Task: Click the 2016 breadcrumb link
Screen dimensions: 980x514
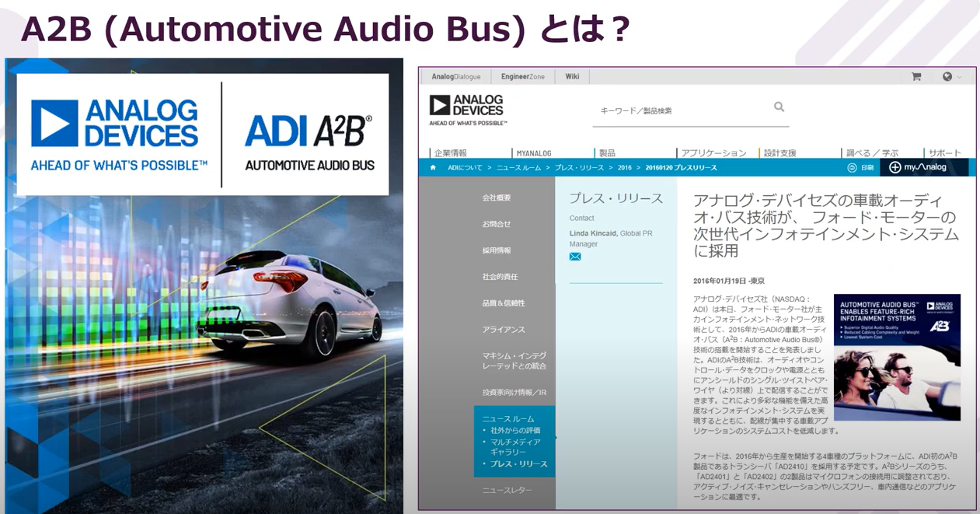Action: point(625,167)
